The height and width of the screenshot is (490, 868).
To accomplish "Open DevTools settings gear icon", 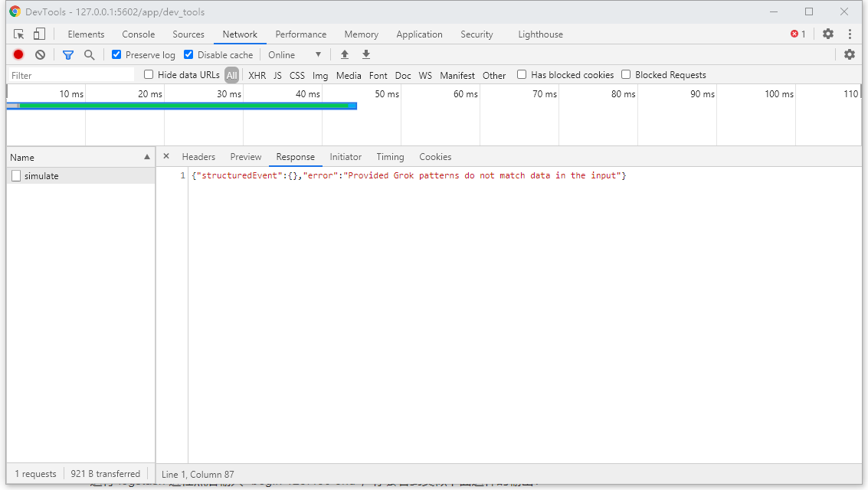I will [x=828, y=34].
